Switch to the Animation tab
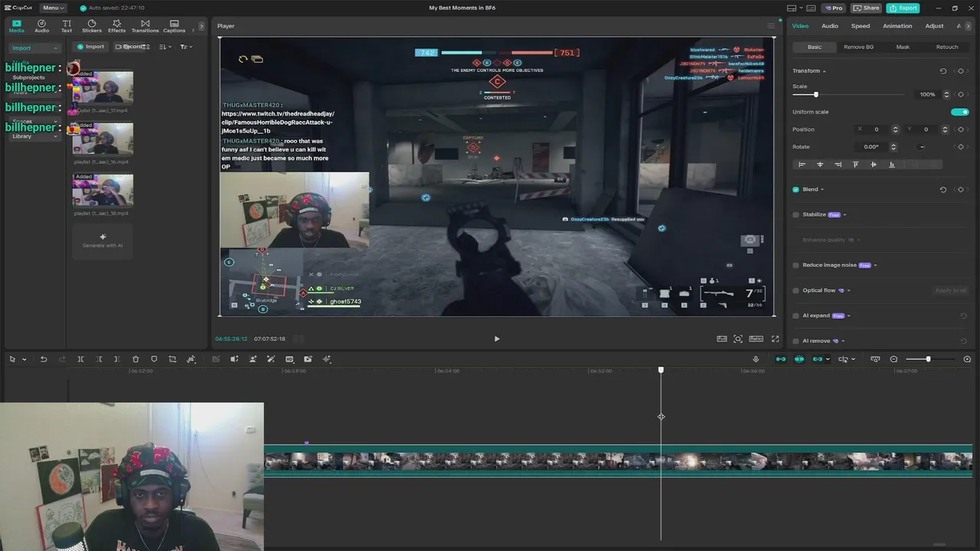Screen dimensions: 980x551 coord(897,26)
